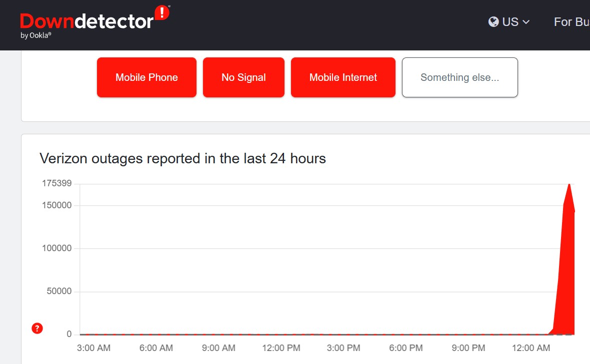Select the Mobile Internet report button
Viewport: 590px width, 364px height.
tap(343, 77)
